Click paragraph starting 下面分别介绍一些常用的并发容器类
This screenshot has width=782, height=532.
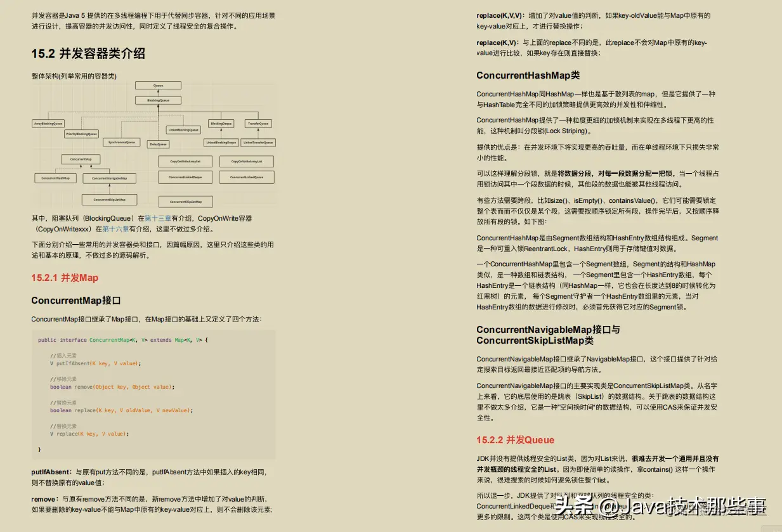[x=153, y=250]
